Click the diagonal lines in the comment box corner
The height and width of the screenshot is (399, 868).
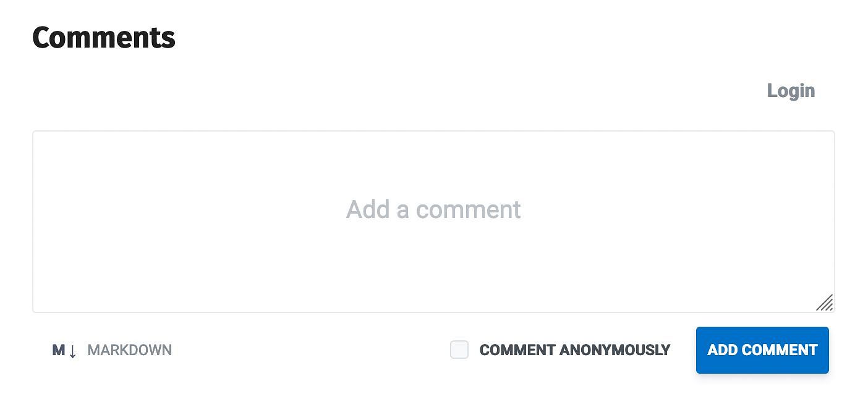tap(825, 303)
